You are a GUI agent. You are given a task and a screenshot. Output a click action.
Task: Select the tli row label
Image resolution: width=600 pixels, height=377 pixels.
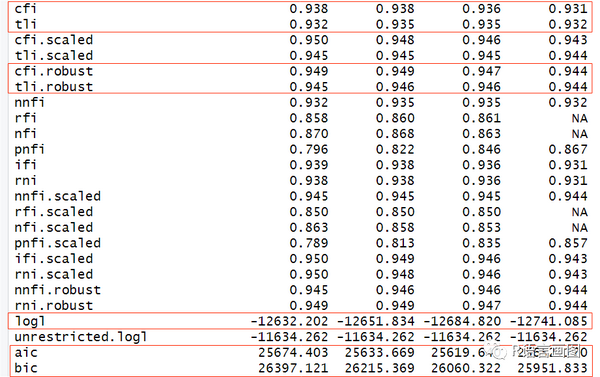pos(26,24)
